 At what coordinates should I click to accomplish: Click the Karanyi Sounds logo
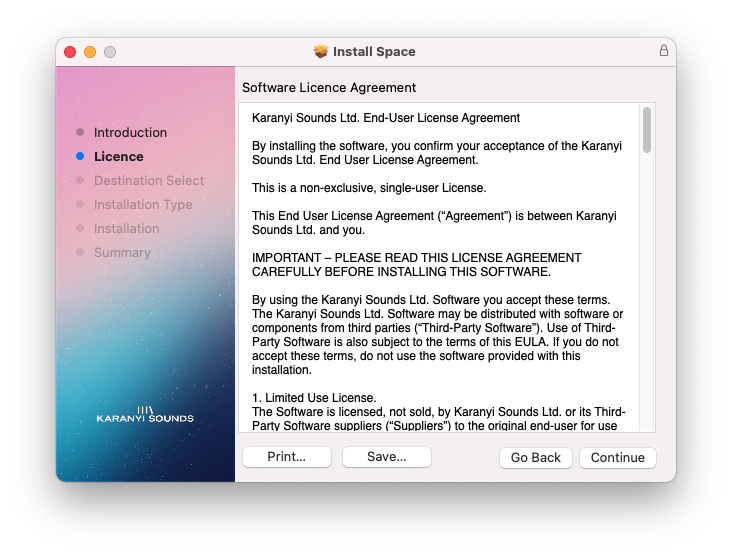click(145, 414)
